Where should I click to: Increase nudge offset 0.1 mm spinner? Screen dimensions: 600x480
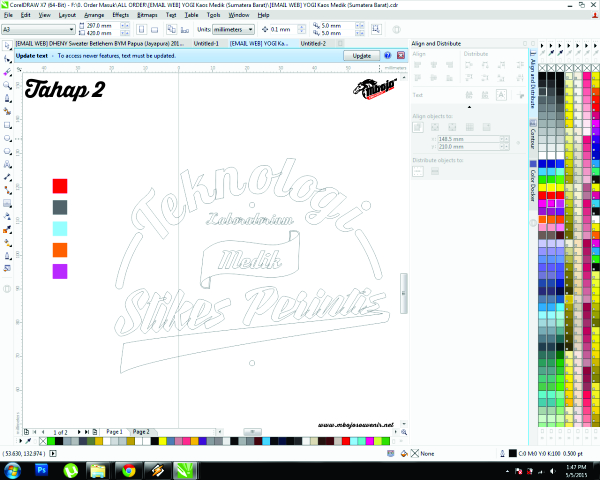click(302, 27)
